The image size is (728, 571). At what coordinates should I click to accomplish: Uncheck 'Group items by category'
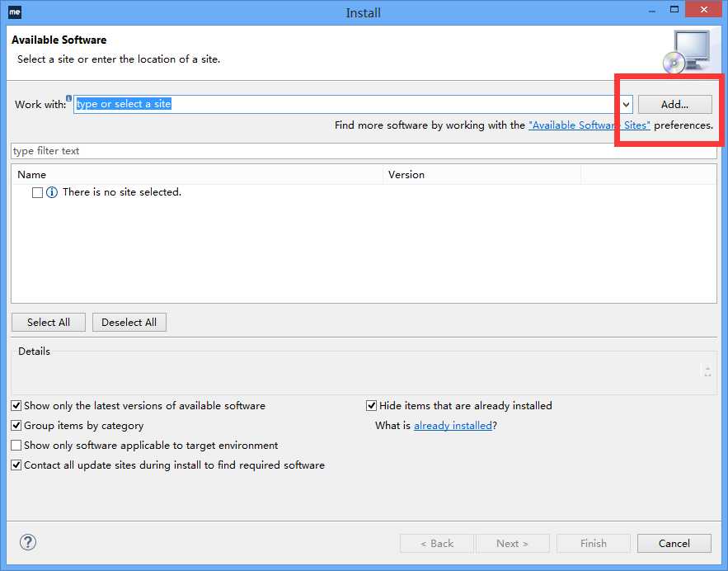(x=16, y=426)
